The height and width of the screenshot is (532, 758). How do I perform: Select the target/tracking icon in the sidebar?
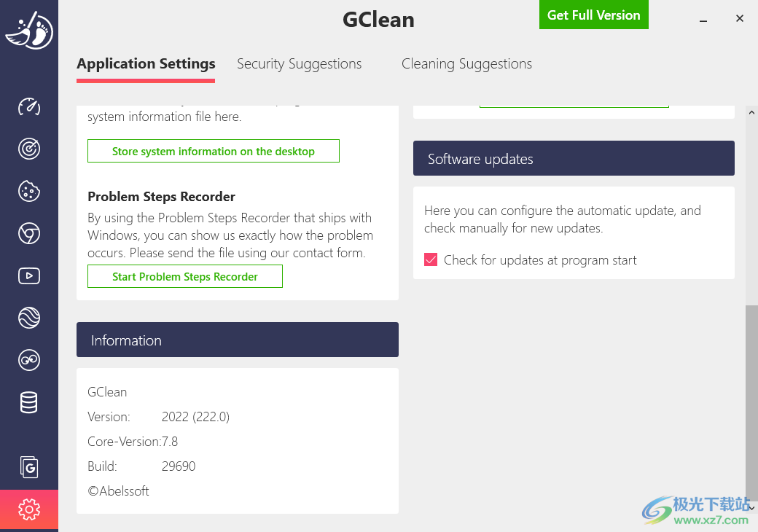click(29, 149)
